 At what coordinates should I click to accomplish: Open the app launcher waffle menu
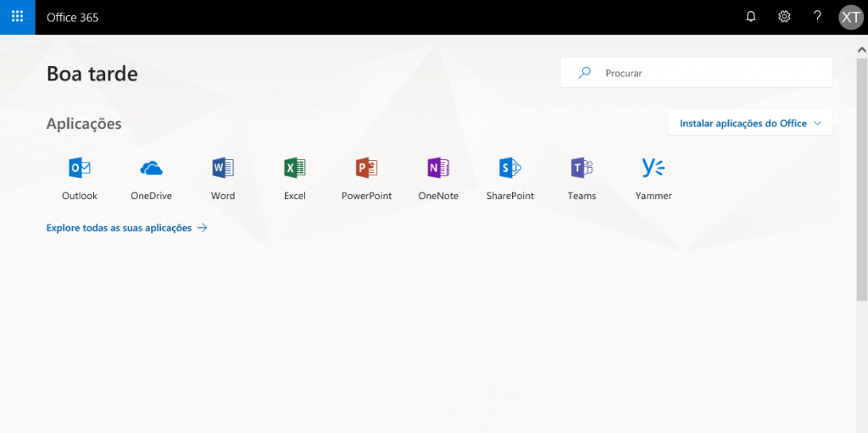click(x=17, y=17)
